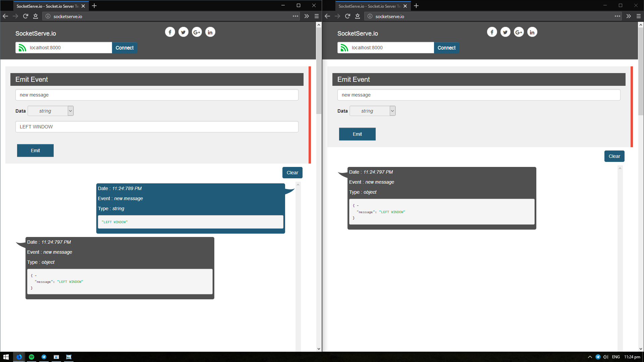The image size is (644, 362).
Task: Click Google Plus icon in left window
Action: 197,32
